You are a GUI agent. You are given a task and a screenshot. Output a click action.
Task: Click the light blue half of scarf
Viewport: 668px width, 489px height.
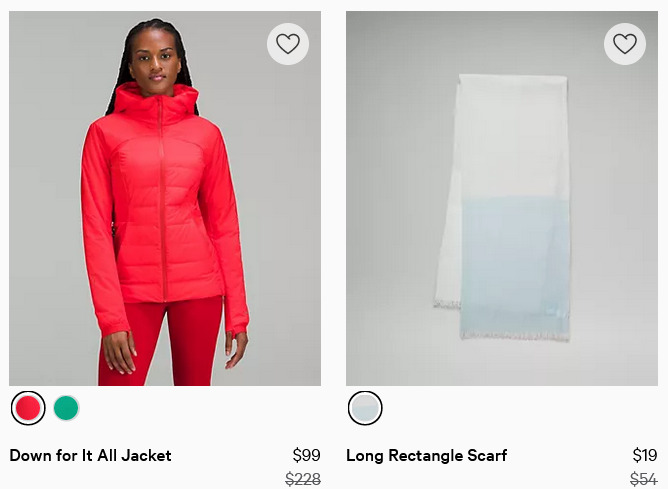515,264
